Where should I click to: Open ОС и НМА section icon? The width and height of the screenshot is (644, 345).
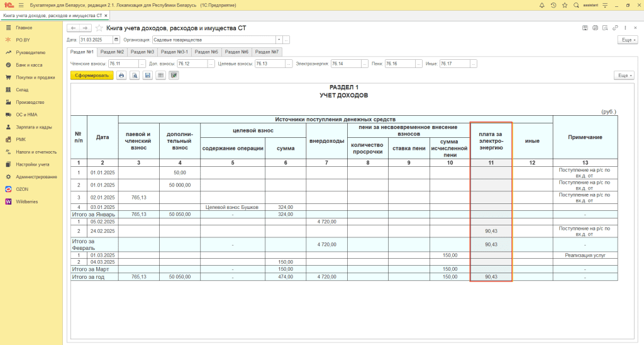point(8,115)
